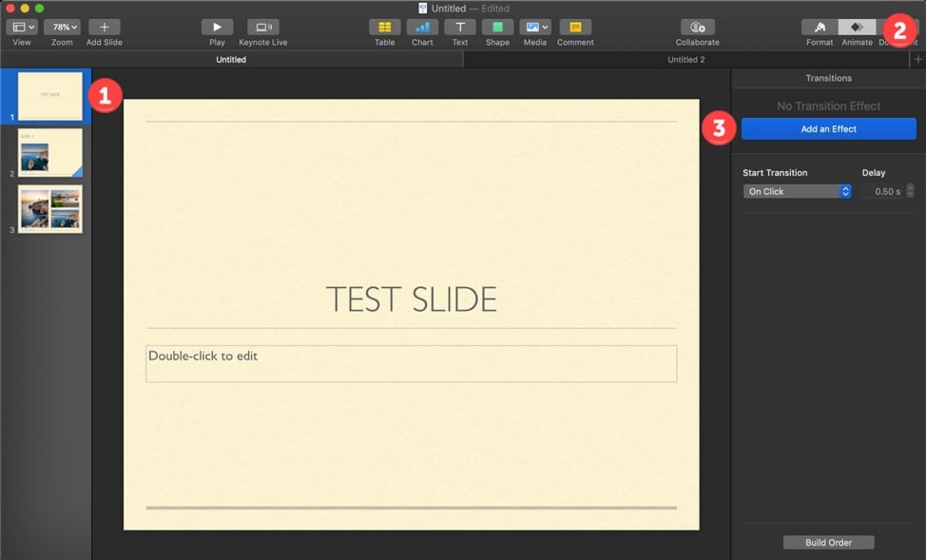Insert a Shape from the toolbar
Screen dimensions: 926x560
[x=497, y=29]
